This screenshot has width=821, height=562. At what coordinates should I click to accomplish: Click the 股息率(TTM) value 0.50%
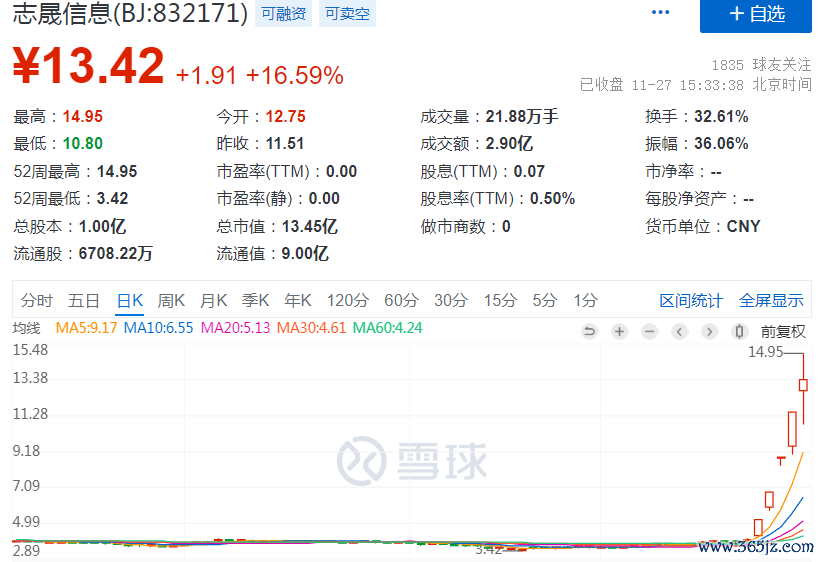tap(552, 199)
